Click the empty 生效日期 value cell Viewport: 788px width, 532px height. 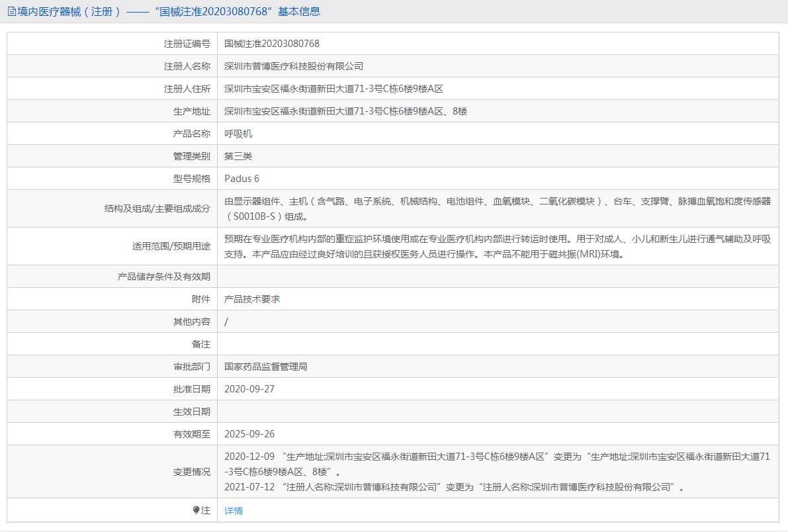(496, 412)
